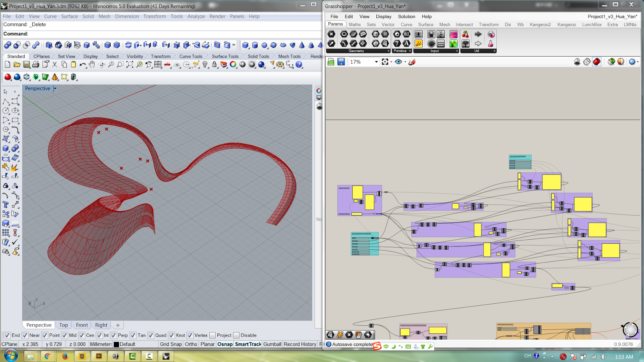Expand the Geometry component category

[388, 51]
